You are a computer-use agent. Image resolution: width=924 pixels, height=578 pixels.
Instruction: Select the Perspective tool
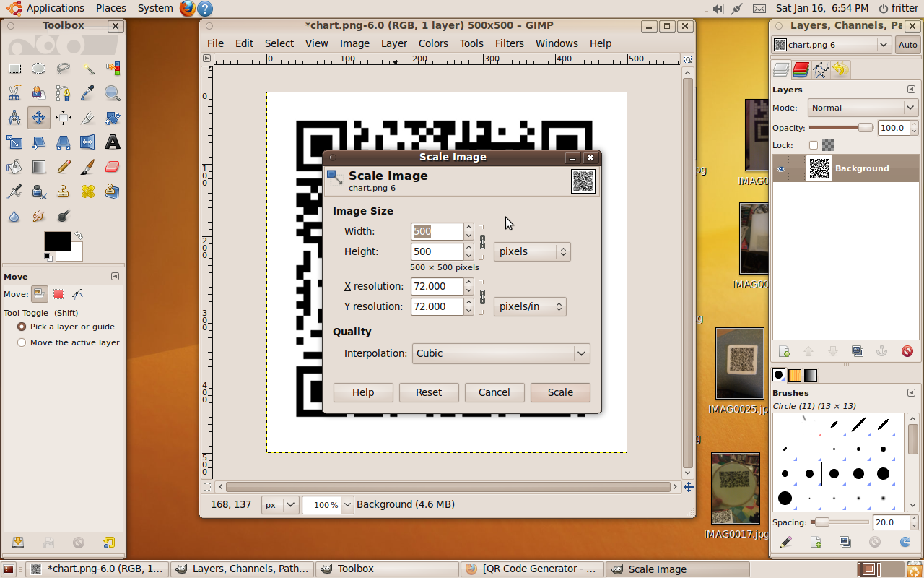[x=64, y=142]
